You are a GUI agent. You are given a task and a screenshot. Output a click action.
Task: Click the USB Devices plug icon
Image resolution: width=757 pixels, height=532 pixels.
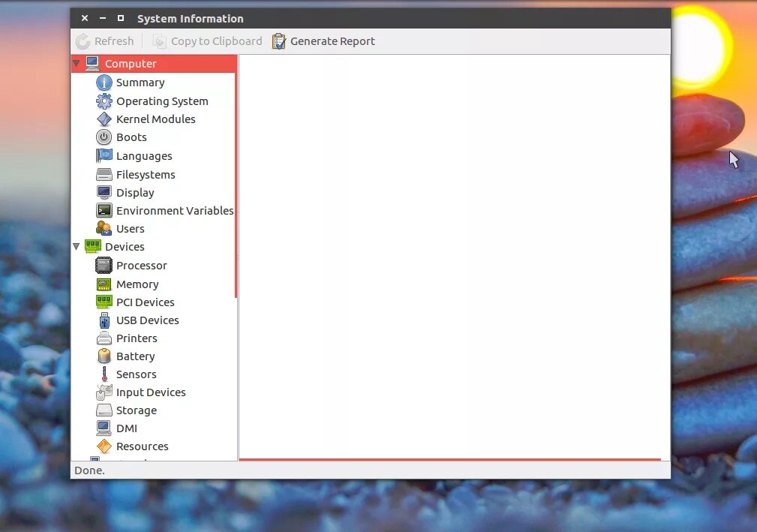click(x=104, y=320)
